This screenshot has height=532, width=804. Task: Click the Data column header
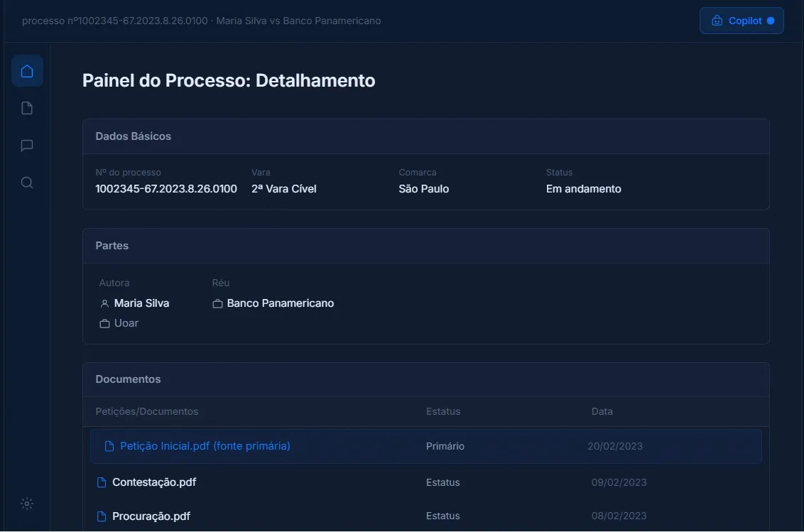coord(602,411)
